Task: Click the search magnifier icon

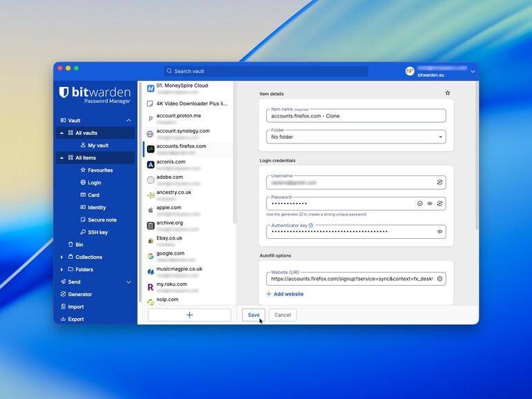Action: tap(169, 71)
